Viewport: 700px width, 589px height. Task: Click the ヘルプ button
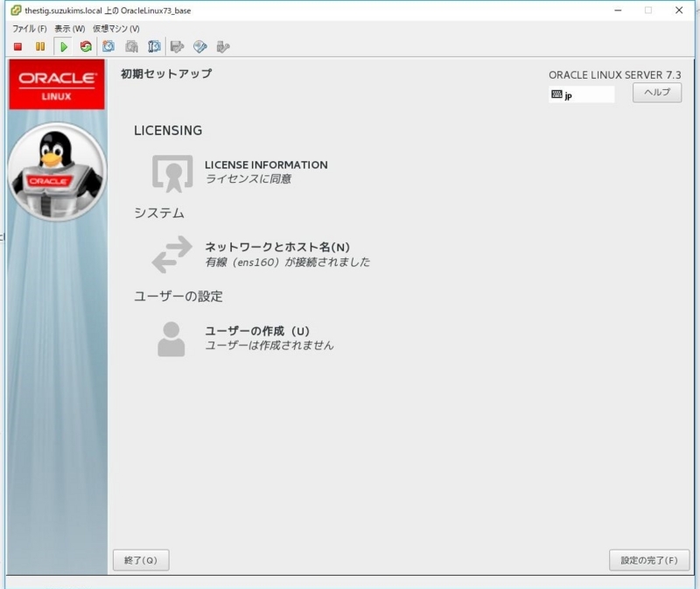click(657, 93)
